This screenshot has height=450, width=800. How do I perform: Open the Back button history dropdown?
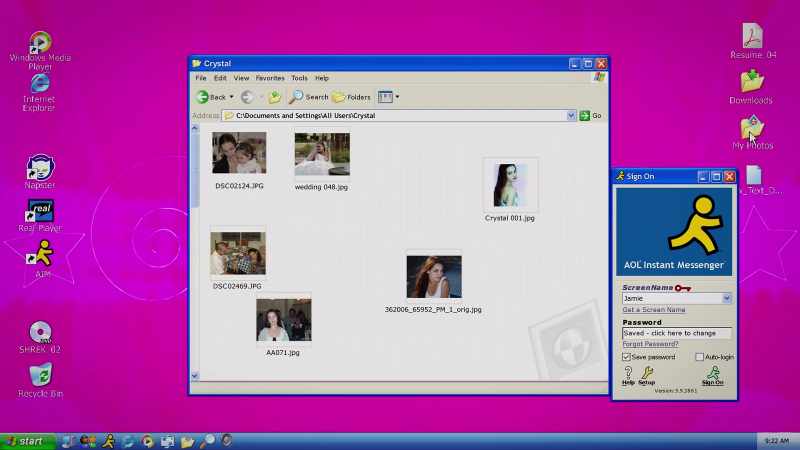coord(231,97)
